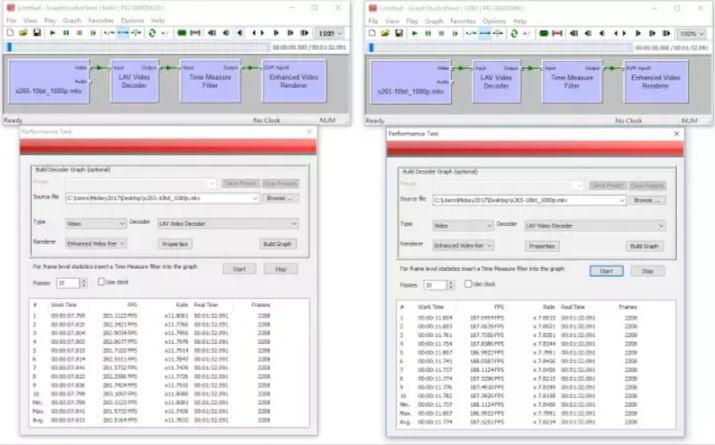715x445 pixels.
Task: Open the Graph menu in left window
Action: pos(72,21)
